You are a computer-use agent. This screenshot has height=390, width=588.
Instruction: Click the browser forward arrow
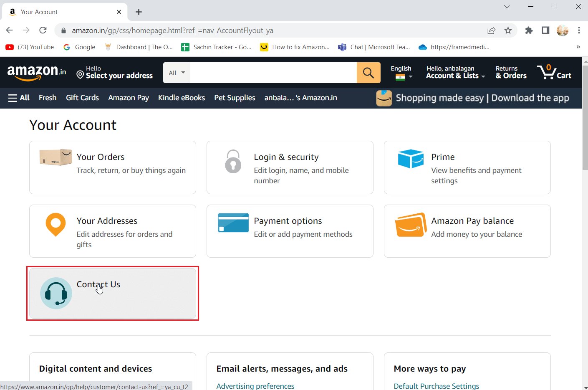pos(26,30)
